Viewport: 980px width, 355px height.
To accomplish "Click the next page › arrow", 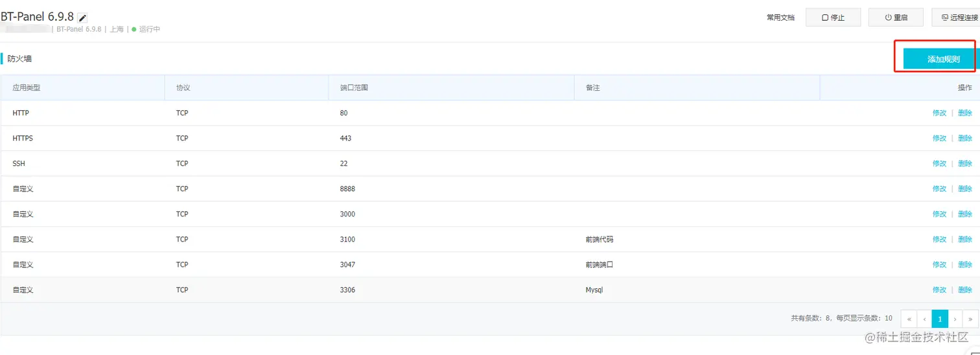I will [955, 319].
